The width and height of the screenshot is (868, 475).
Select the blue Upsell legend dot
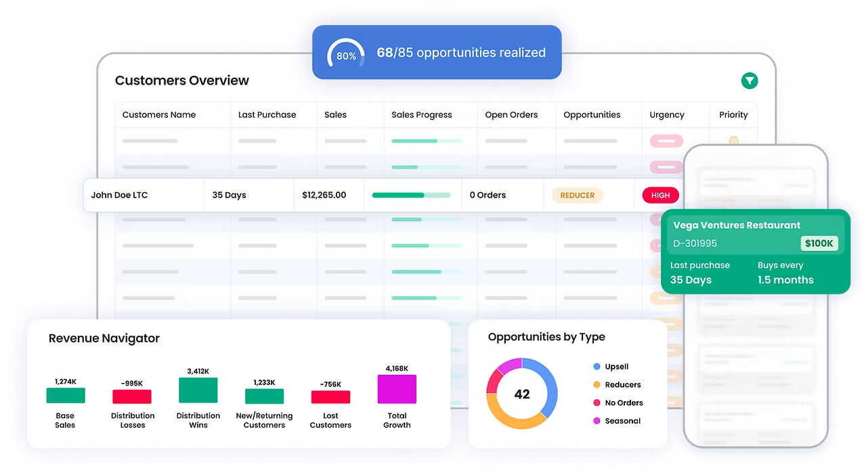[595, 366]
